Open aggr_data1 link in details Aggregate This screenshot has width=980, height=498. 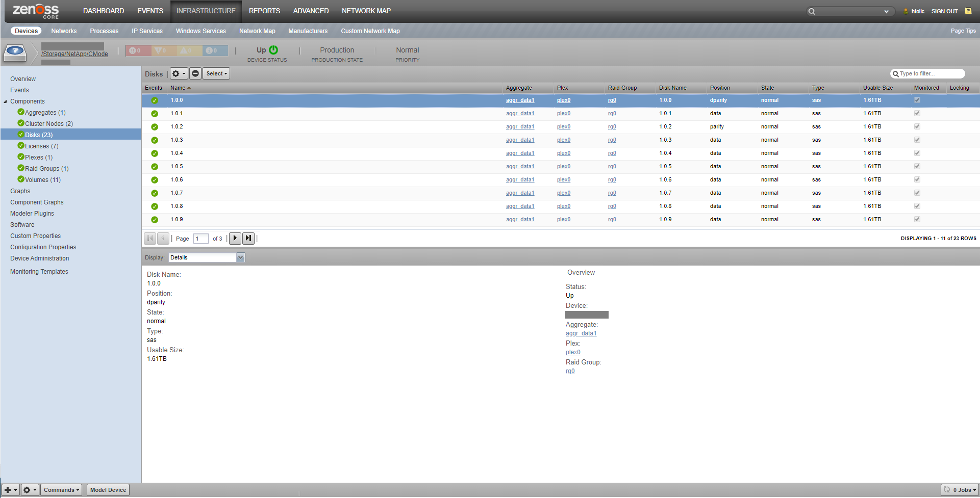point(581,333)
